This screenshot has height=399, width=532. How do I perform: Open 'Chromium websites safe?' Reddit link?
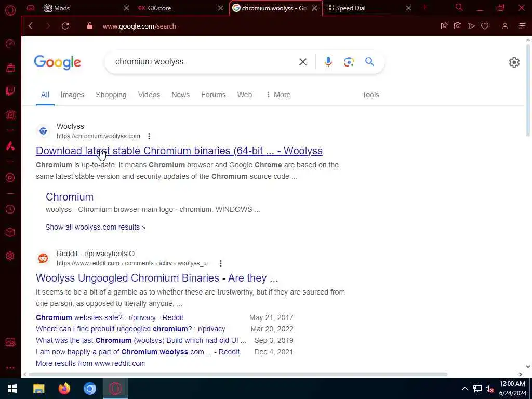coord(110,317)
